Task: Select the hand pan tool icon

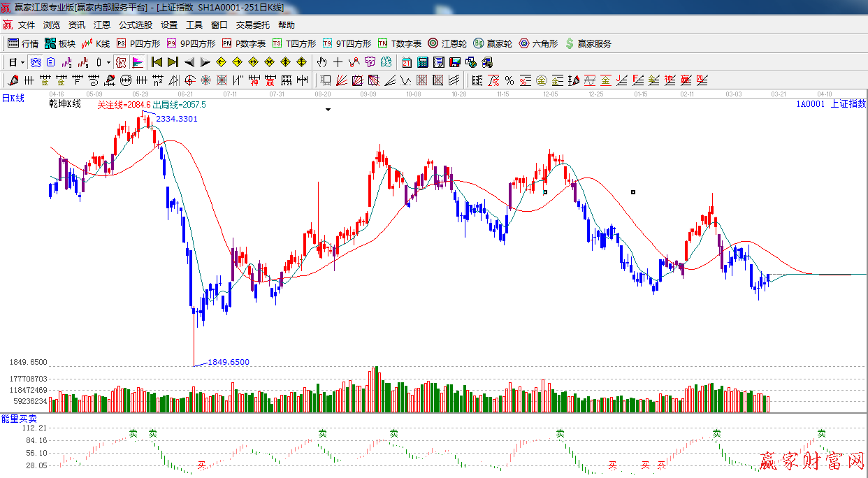Action: click(x=322, y=62)
